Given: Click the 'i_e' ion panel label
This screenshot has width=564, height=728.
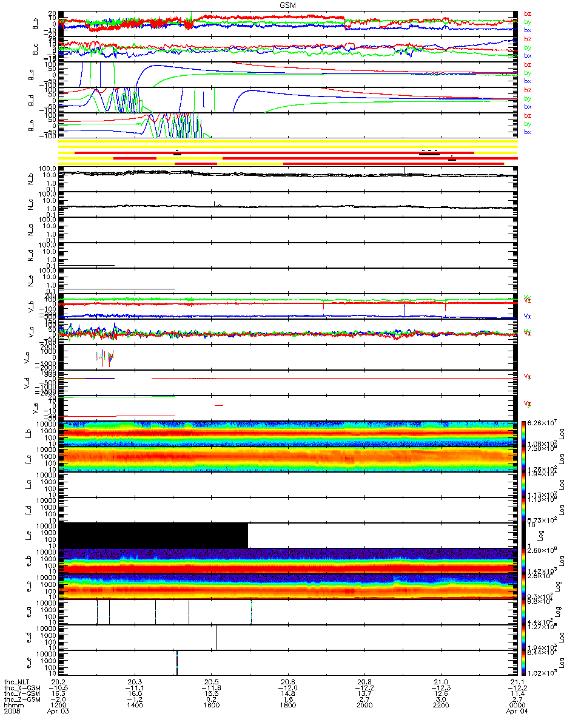Looking at the screenshot, I should 29,535.
